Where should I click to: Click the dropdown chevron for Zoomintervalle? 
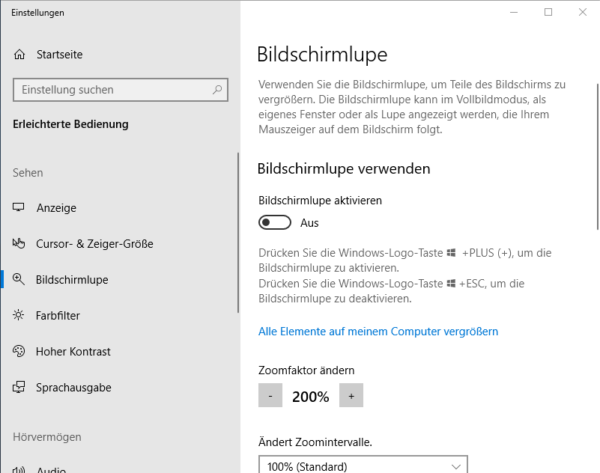click(455, 466)
